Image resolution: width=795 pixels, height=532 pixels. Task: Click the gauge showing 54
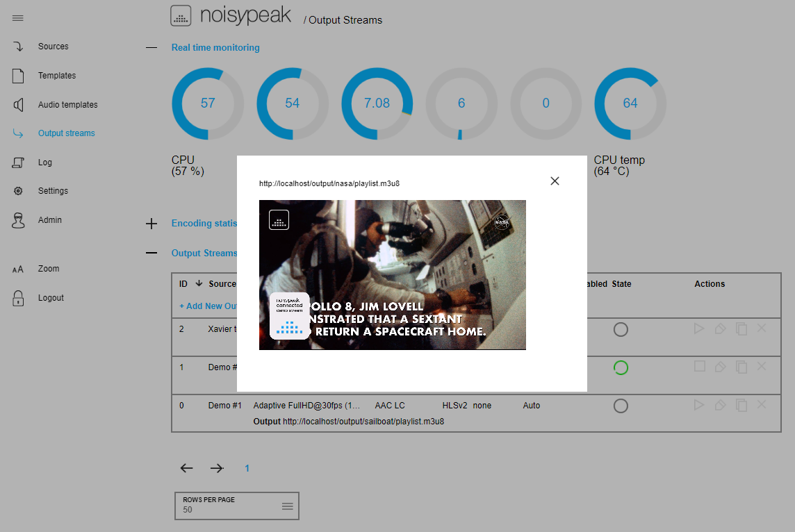coord(293,103)
